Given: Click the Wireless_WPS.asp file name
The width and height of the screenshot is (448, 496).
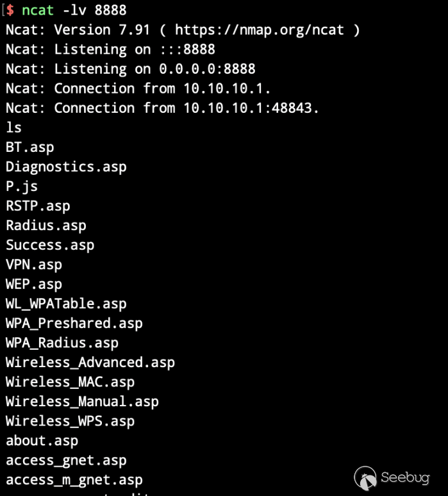Looking at the screenshot, I should pos(71,421).
